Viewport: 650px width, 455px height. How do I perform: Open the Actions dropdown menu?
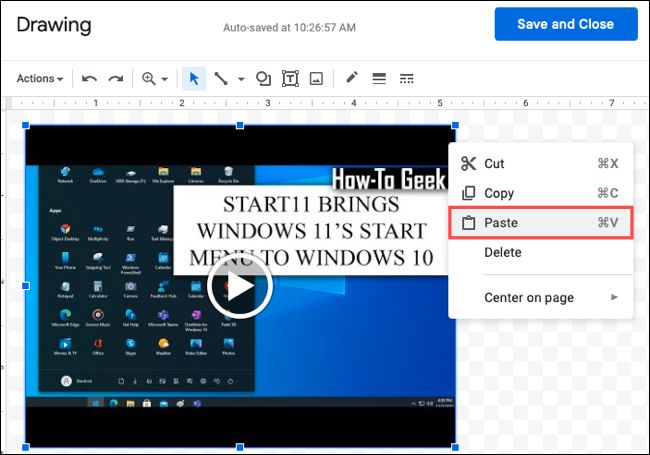pos(40,78)
